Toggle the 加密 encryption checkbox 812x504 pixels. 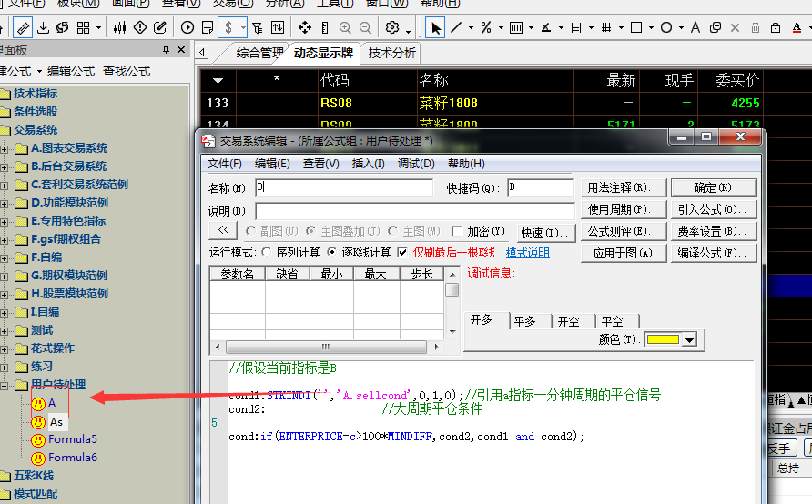[x=457, y=231]
